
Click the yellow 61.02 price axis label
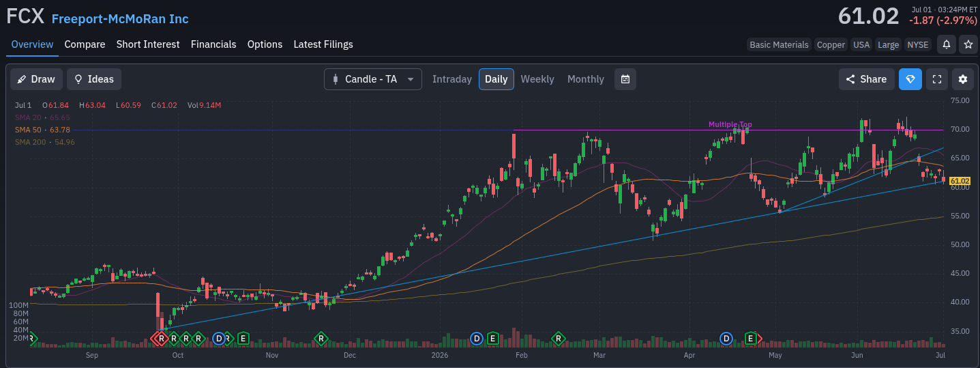(x=960, y=180)
